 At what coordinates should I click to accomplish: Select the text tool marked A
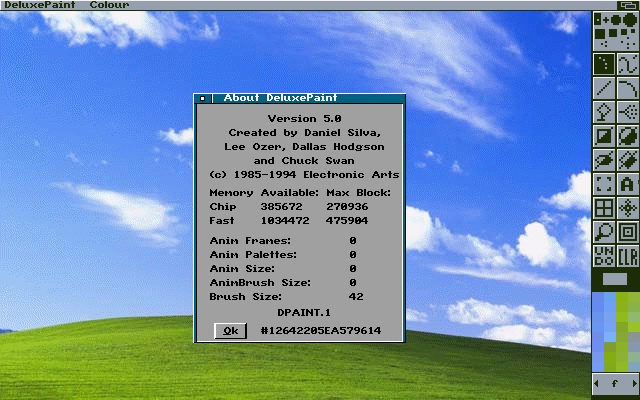tap(628, 184)
